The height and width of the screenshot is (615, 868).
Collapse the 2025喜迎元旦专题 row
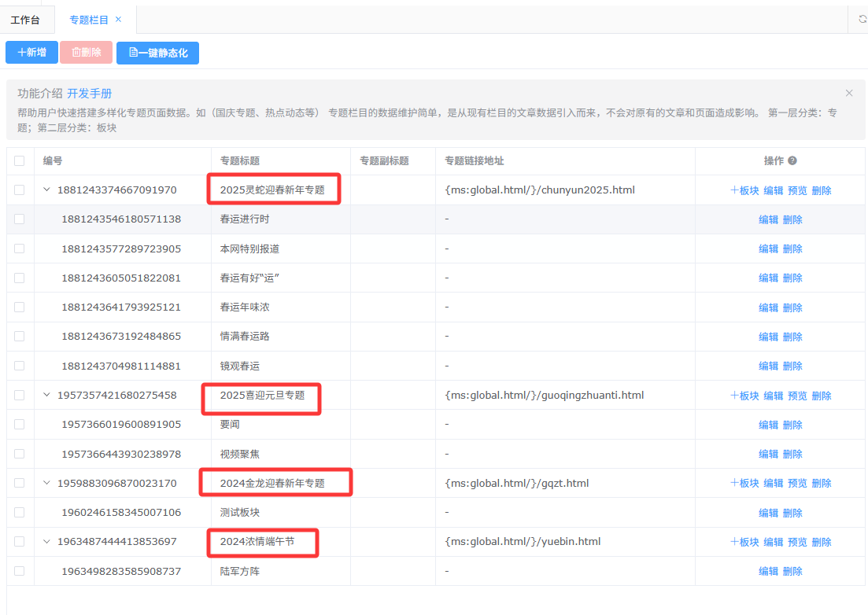(x=47, y=395)
